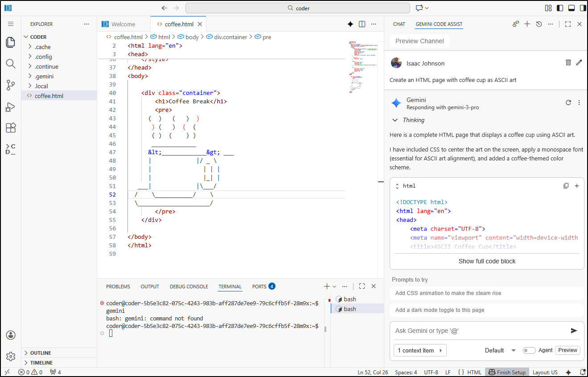588x377 pixels.
Task: Open a new terminal with the plus icon
Action: (x=326, y=286)
